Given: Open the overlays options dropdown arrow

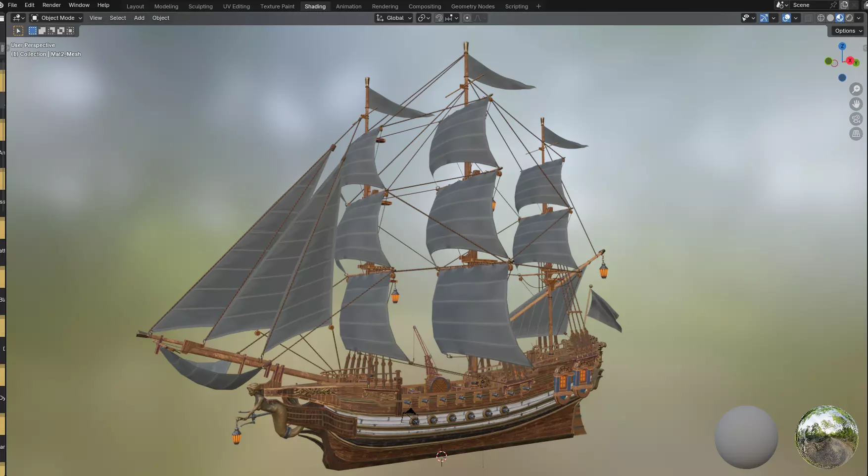Looking at the screenshot, I should [x=796, y=18].
